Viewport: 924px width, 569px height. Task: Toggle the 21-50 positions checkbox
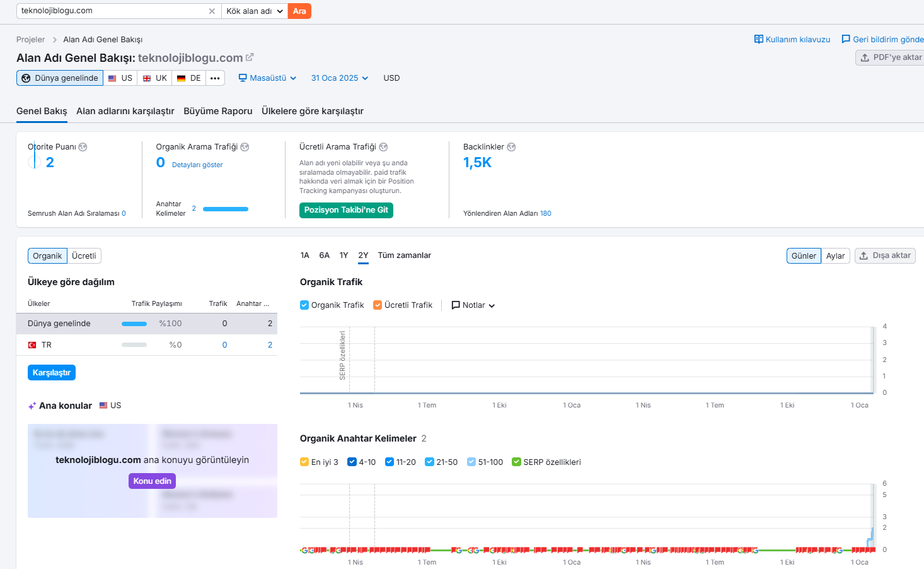pos(429,462)
